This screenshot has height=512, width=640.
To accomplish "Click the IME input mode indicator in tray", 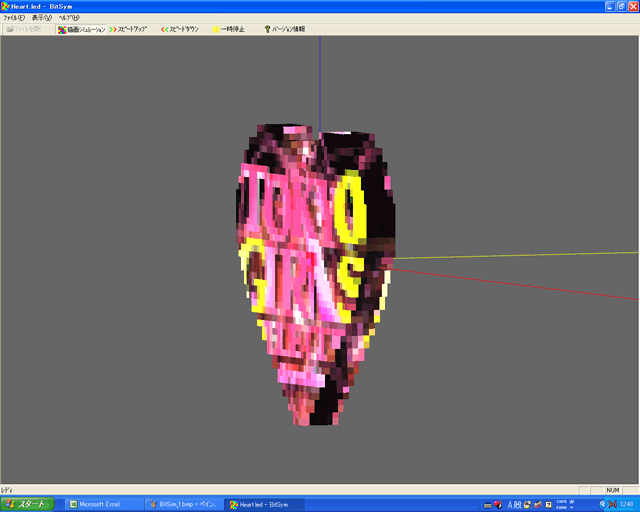I will (513, 504).
